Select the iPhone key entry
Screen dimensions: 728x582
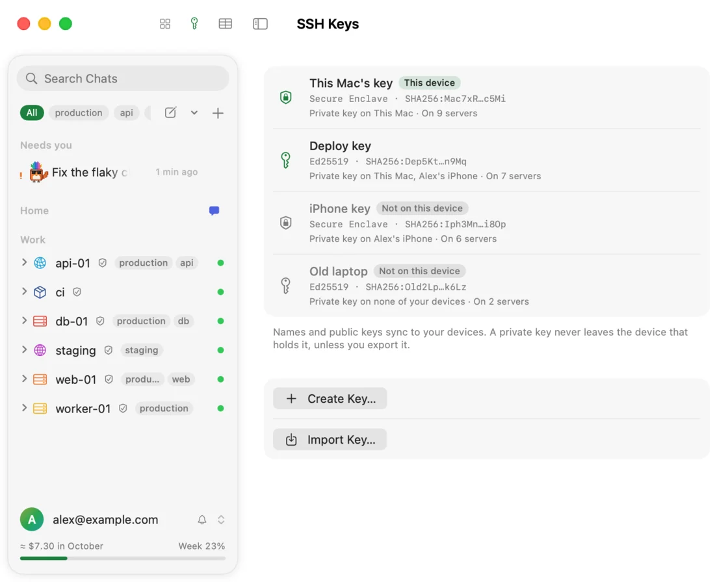click(x=487, y=223)
